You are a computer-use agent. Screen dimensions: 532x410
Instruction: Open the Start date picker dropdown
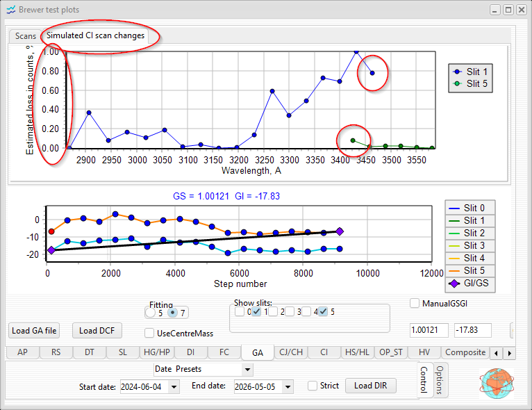[174, 387]
